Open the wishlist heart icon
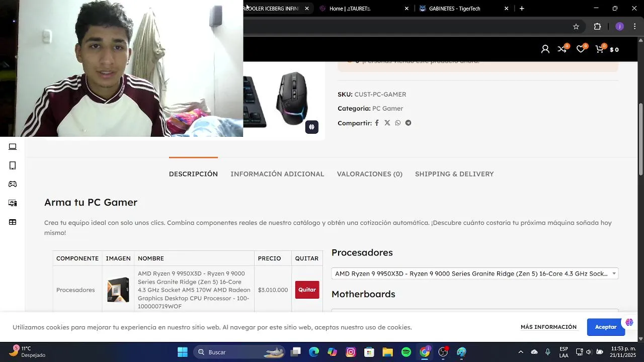This screenshot has width=644, height=362. point(581,49)
